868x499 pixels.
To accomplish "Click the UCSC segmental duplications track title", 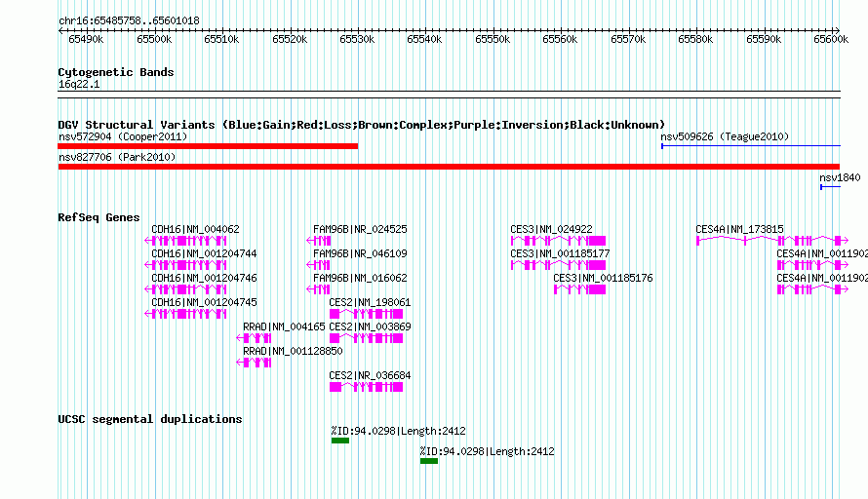I will [149, 419].
